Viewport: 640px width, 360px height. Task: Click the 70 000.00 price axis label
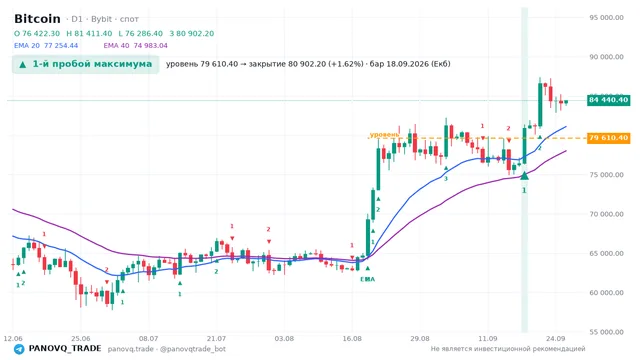tap(606, 214)
